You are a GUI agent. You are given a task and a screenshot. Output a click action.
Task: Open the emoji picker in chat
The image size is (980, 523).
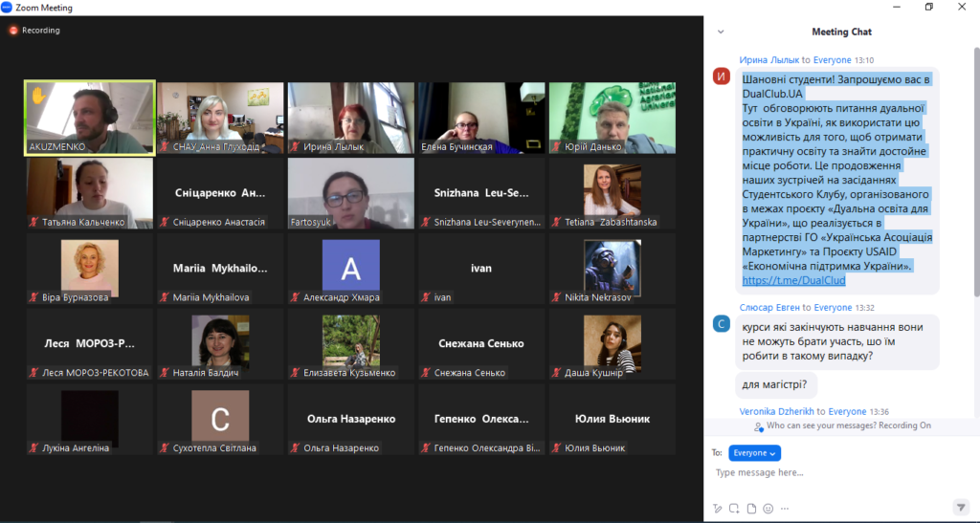pos(768,508)
